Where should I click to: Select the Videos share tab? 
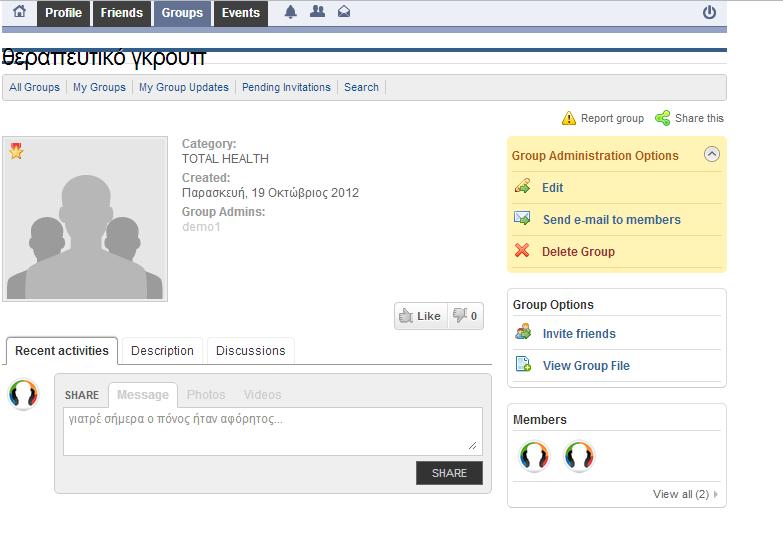tap(263, 395)
